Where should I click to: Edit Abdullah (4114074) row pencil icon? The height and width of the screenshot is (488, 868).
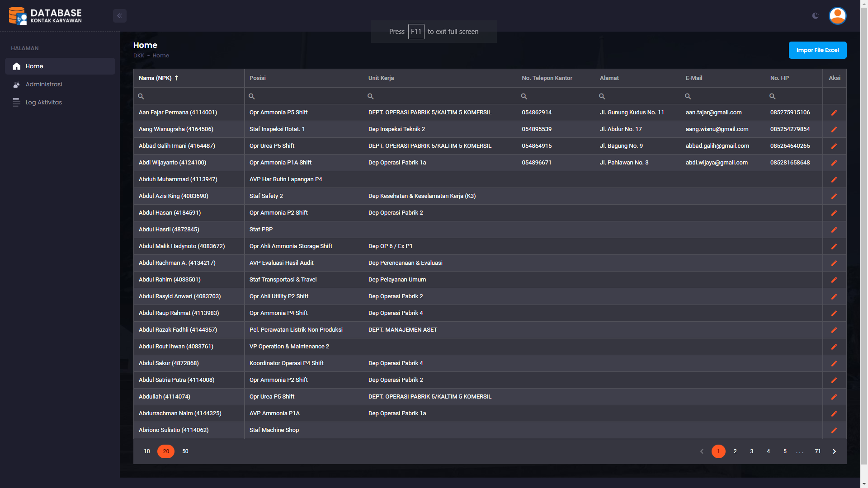(x=834, y=397)
